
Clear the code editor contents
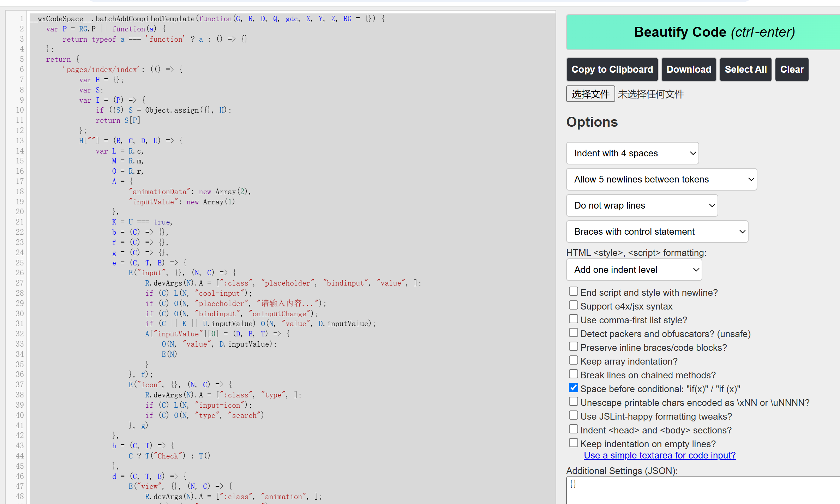[792, 70]
